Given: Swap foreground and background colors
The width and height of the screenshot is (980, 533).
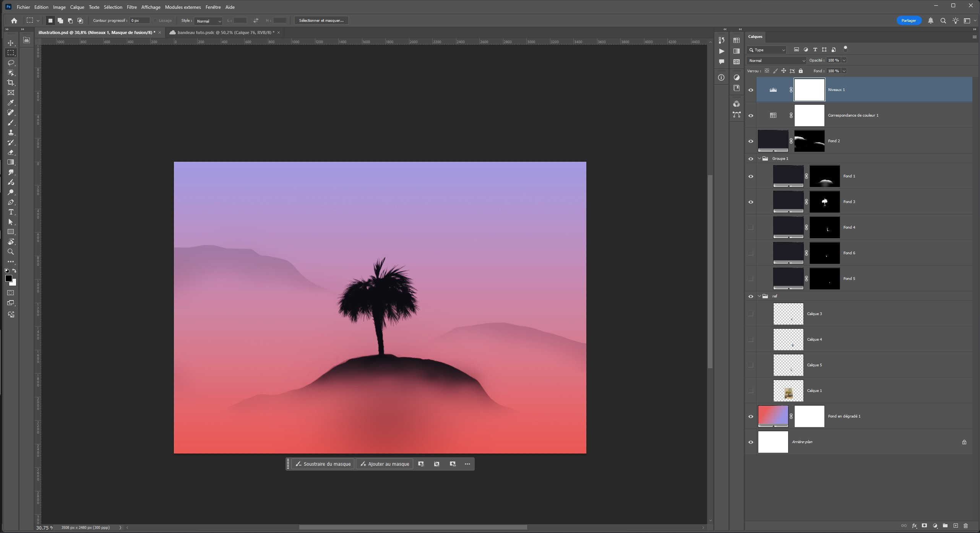Looking at the screenshot, I should tap(14, 271).
